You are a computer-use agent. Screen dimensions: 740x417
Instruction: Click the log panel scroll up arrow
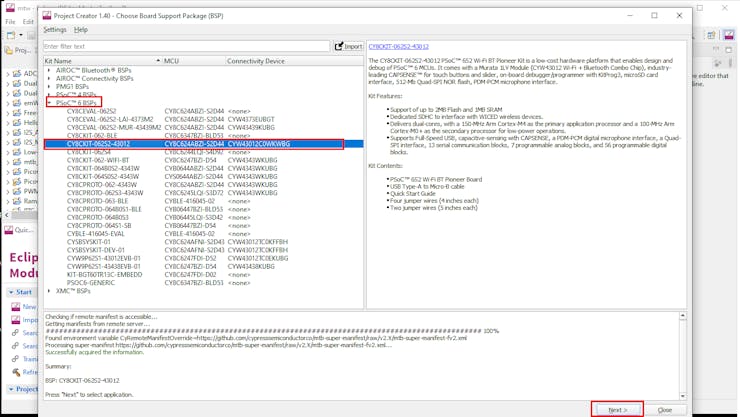coord(683,316)
